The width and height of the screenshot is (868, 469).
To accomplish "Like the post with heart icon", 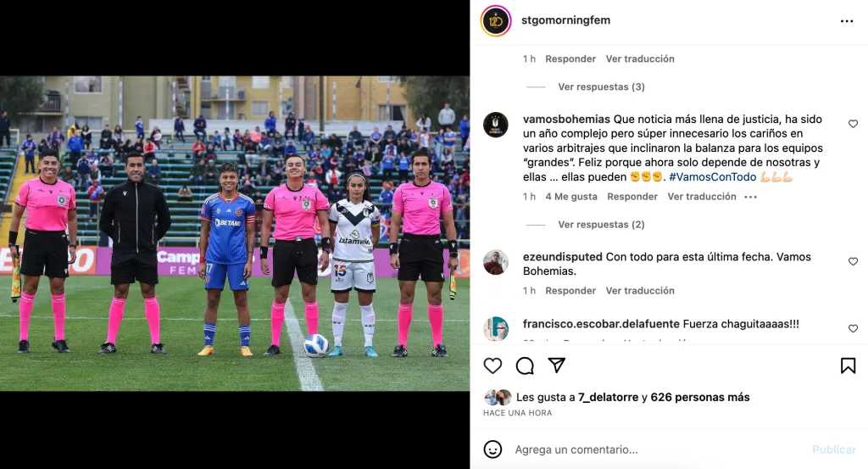I will click(x=492, y=366).
